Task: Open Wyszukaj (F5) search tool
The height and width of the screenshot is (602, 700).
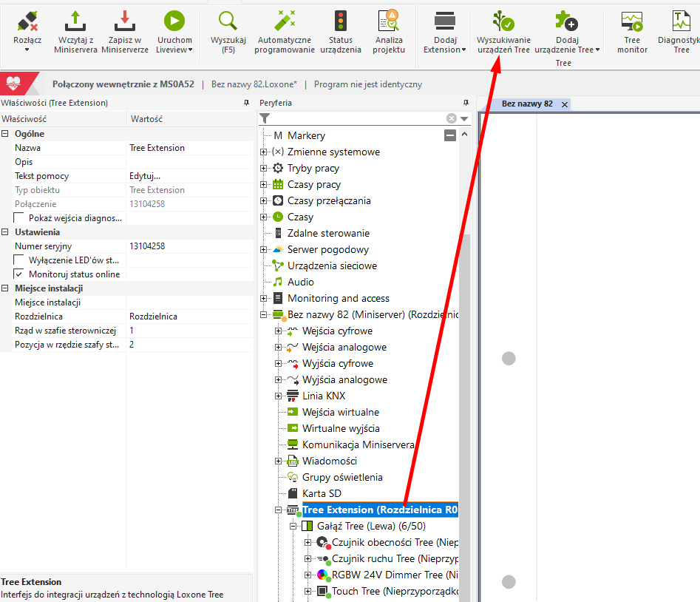Action: point(228,21)
